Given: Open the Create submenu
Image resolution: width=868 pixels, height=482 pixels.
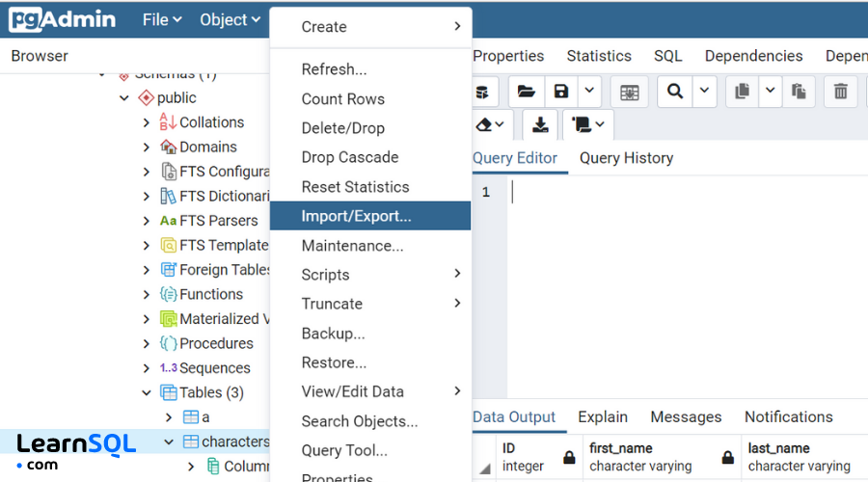Looking at the screenshot, I should pos(370,27).
